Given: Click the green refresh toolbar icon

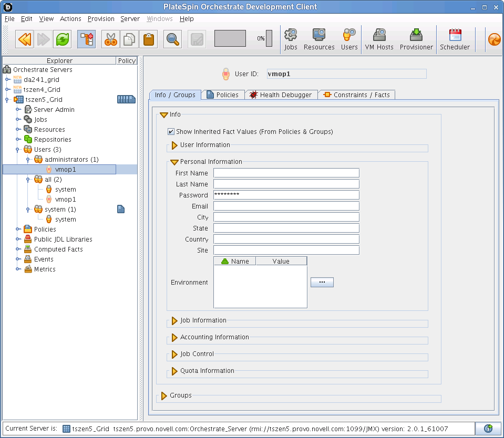Looking at the screenshot, I should pos(63,39).
